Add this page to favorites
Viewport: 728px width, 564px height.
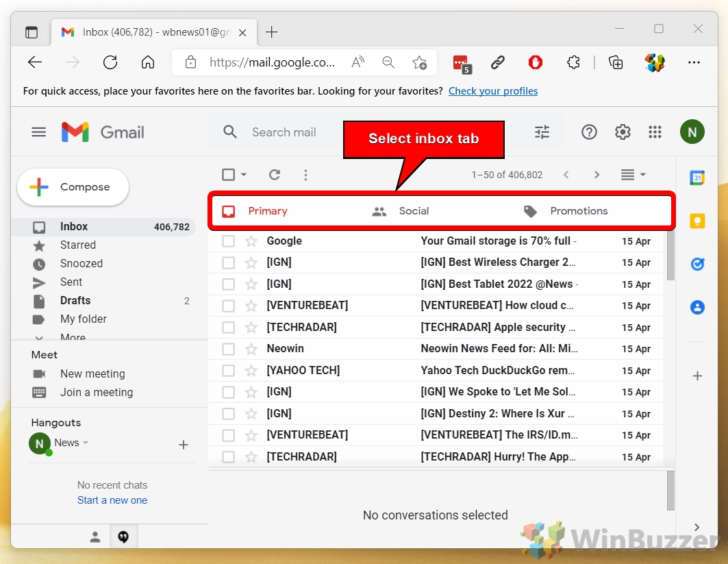pos(419,62)
